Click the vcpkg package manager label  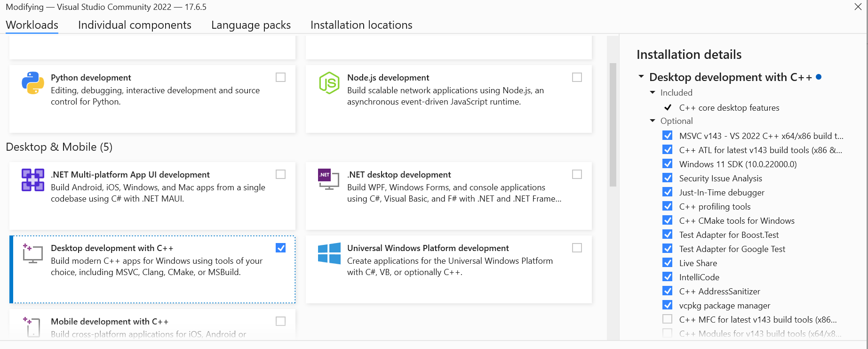pos(725,305)
